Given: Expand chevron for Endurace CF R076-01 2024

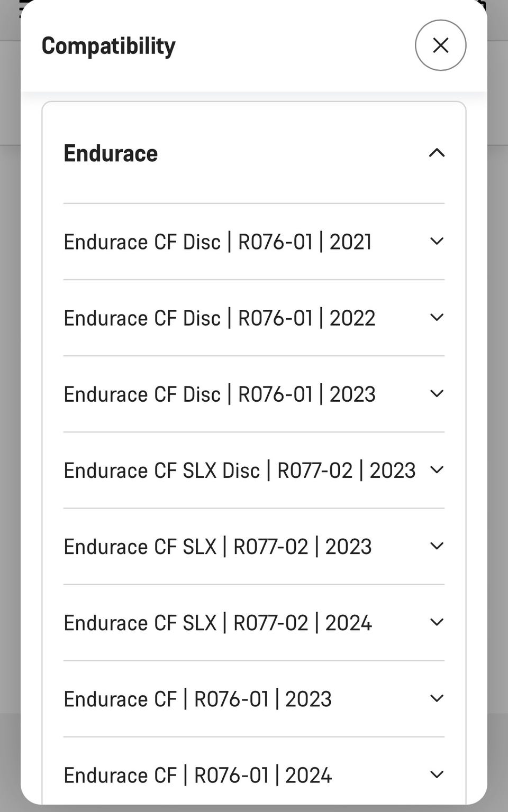Looking at the screenshot, I should pyautogui.click(x=437, y=774).
